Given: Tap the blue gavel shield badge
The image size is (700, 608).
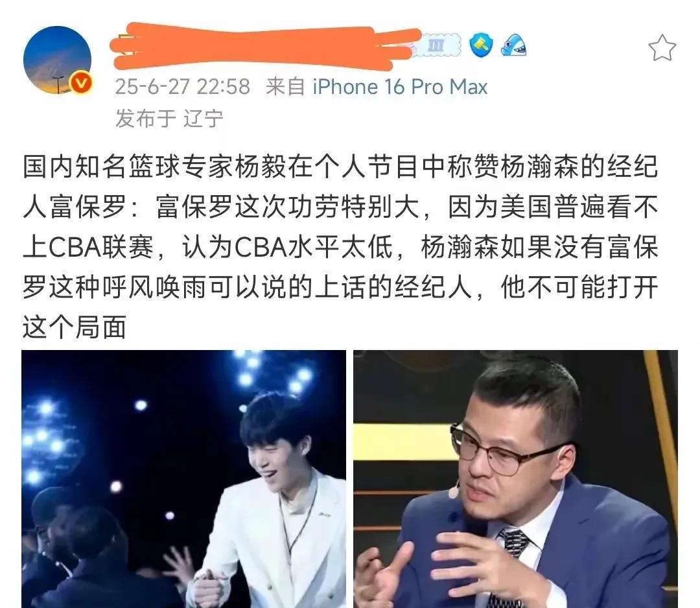Looking at the screenshot, I should pos(481,45).
